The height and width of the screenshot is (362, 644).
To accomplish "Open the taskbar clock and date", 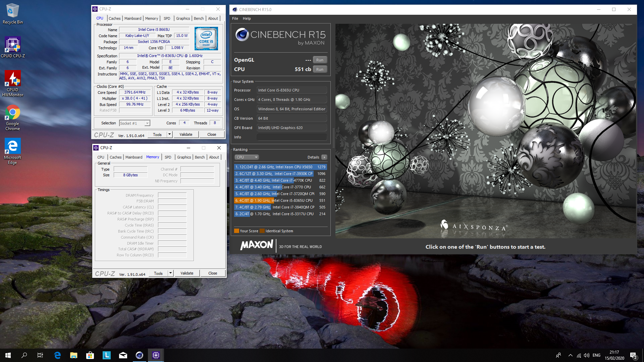I will pos(614,355).
